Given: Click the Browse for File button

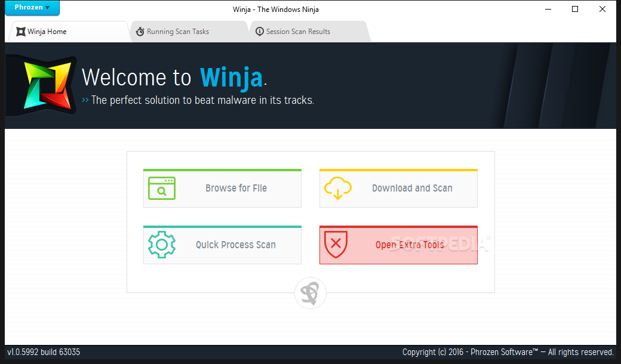Looking at the screenshot, I should tap(222, 189).
